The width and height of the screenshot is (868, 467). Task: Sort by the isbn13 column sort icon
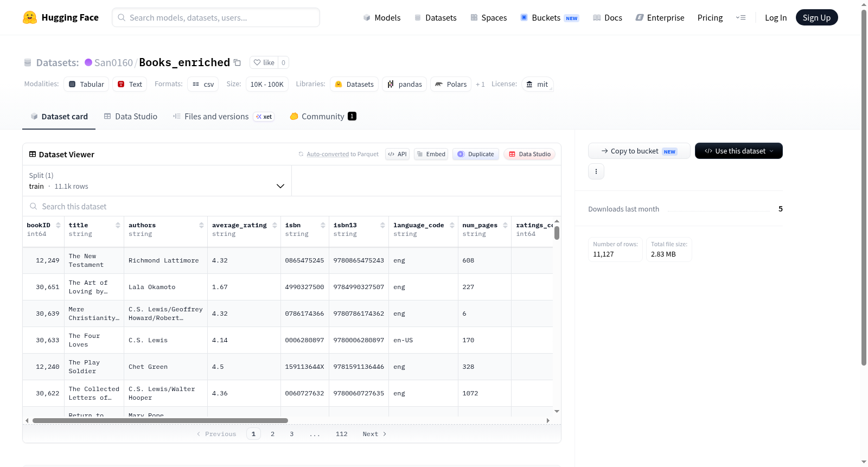(x=382, y=225)
